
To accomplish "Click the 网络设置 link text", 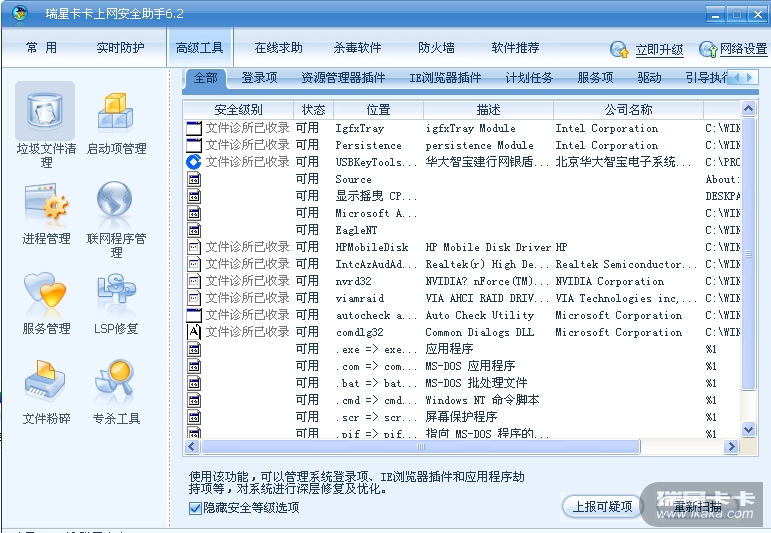I will [x=743, y=49].
